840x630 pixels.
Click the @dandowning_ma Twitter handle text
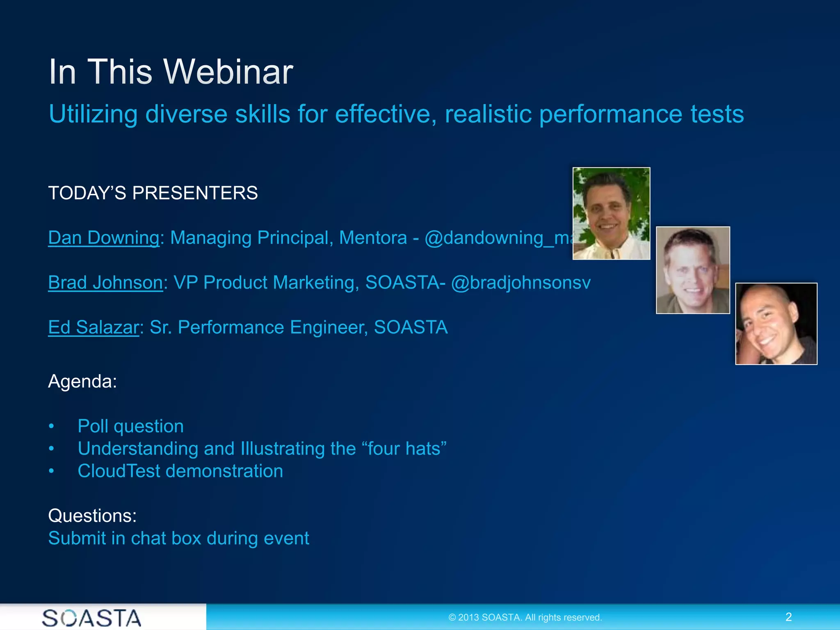pos(498,238)
